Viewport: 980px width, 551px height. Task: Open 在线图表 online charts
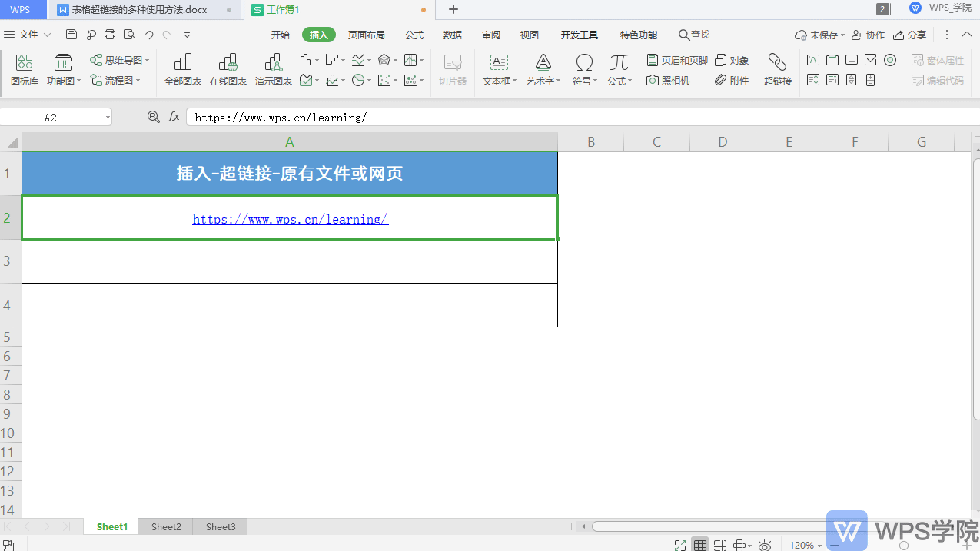[x=228, y=69]
